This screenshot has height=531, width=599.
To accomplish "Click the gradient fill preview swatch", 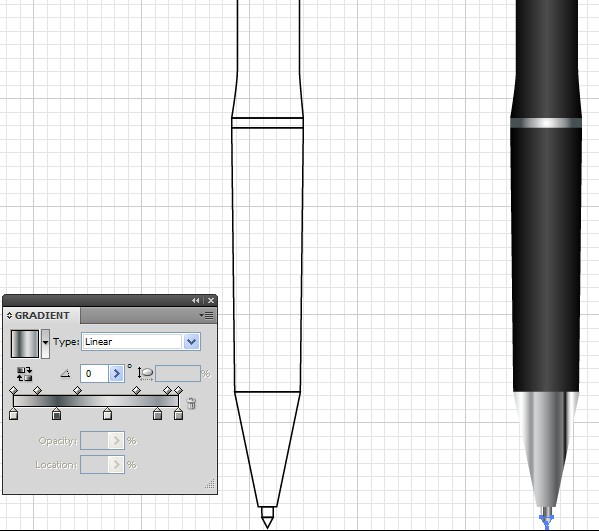I will point(25,344).
